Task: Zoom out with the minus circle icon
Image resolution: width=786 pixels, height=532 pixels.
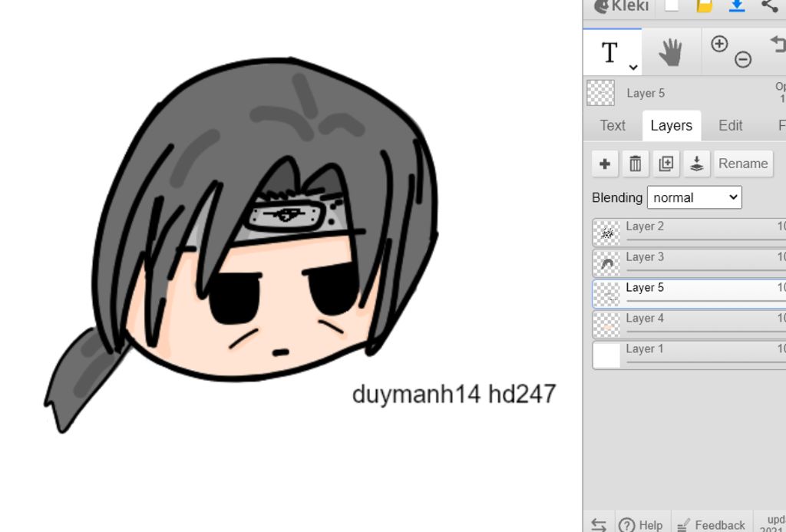Action: point(743,60)
